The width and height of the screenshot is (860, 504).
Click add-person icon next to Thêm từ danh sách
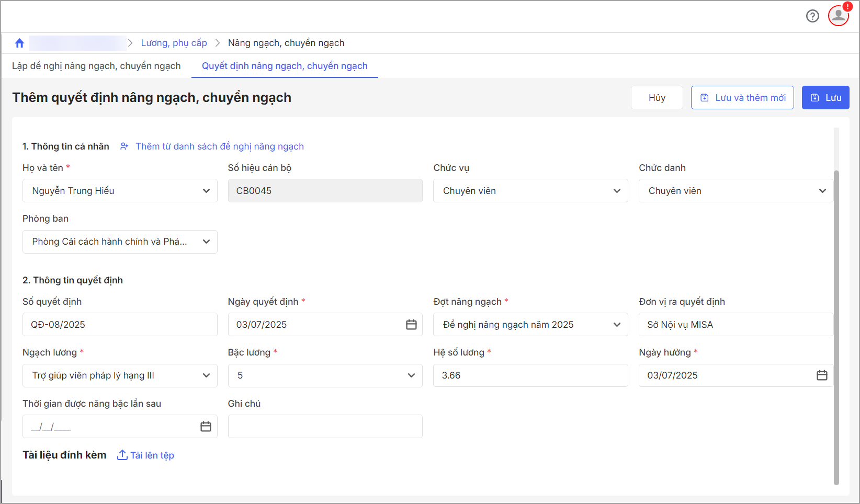125,146
